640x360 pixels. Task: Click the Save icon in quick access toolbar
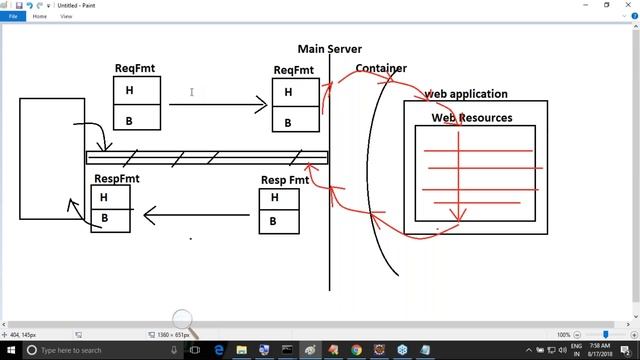[x=19, y=5]
